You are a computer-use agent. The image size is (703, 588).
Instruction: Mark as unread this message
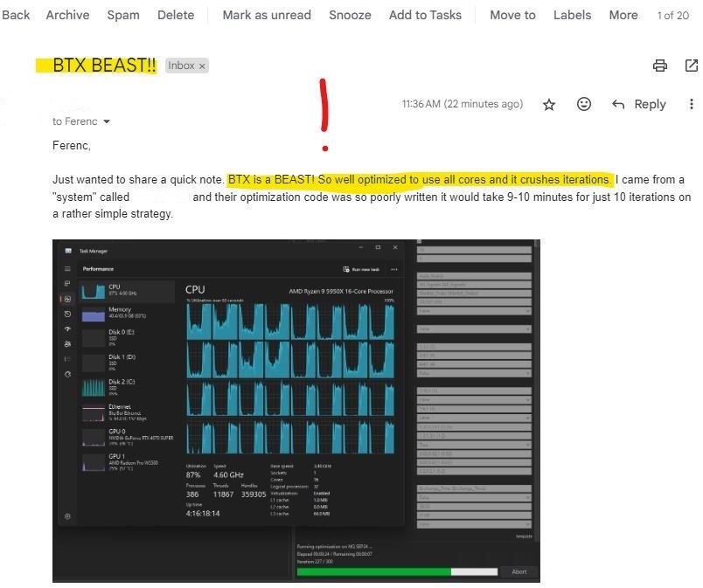[x=267, y=15]
